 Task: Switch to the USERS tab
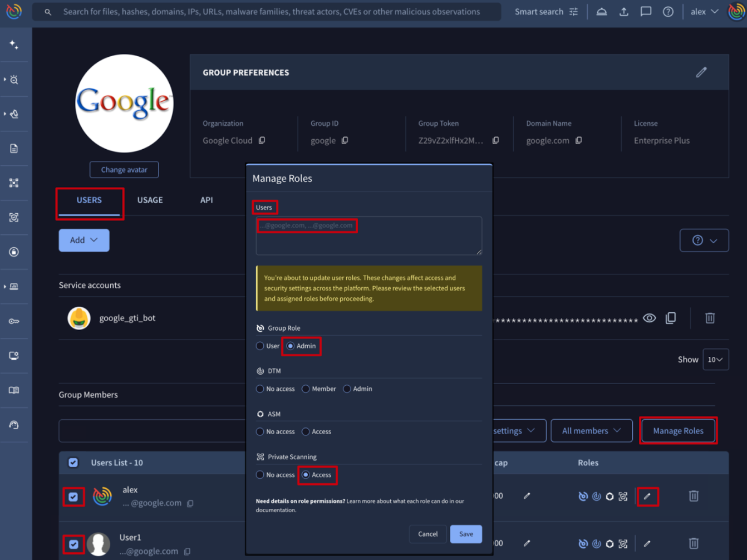[x=89, y=200]
